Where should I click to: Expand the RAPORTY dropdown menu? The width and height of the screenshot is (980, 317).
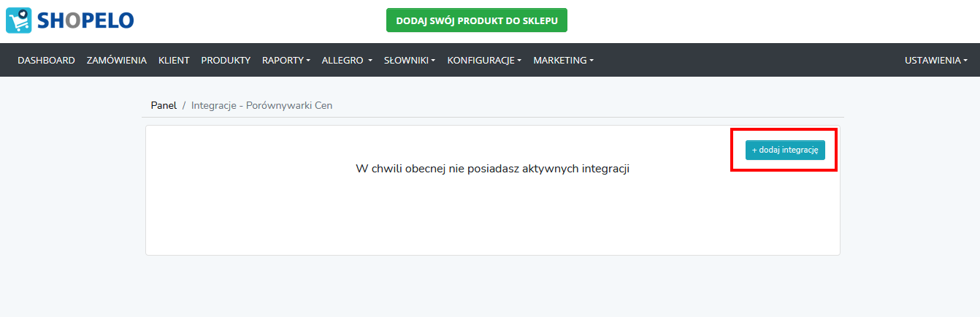(x=286, y=60)
